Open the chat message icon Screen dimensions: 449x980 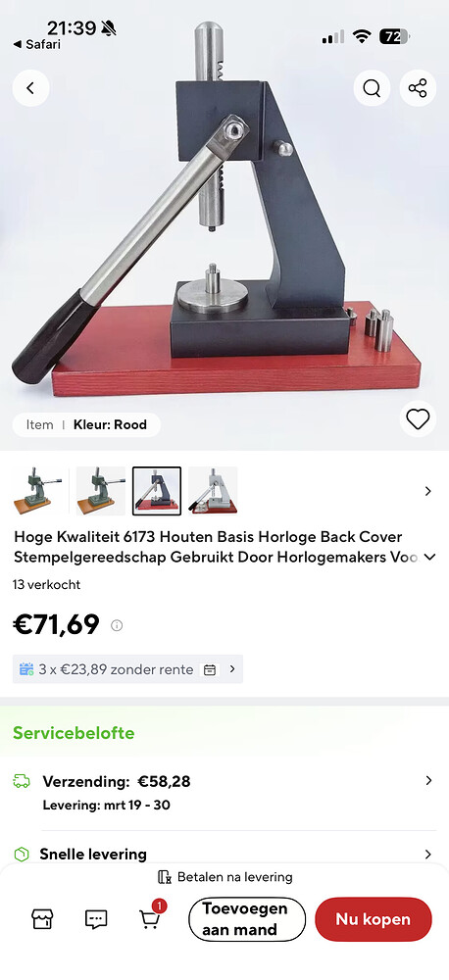point(96,919)
